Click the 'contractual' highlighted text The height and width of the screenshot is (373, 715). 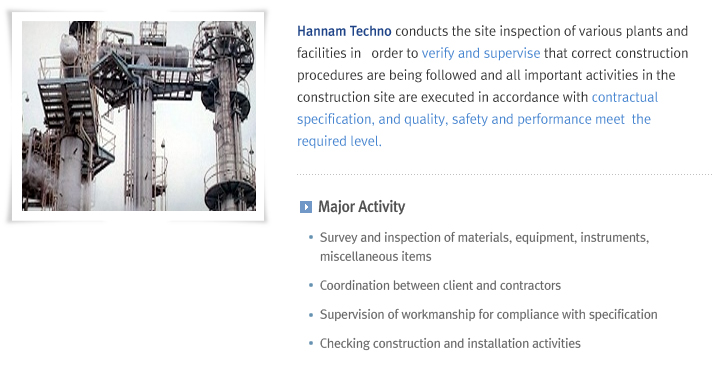pyautogui.click(x=625, y=97)
